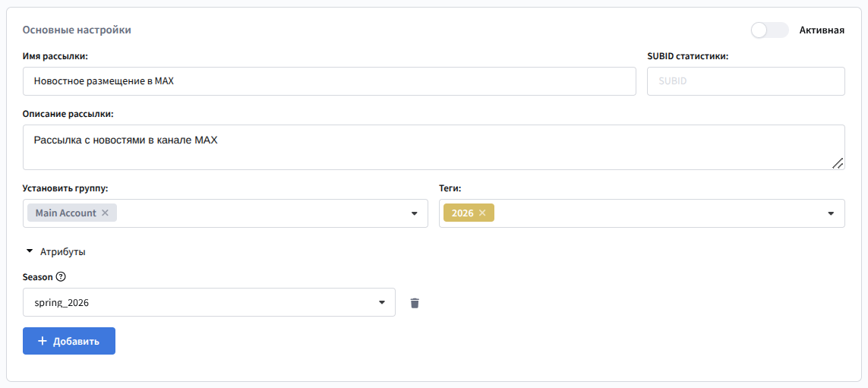Click the Имя рассылки input field

click(x=329, y=81)
